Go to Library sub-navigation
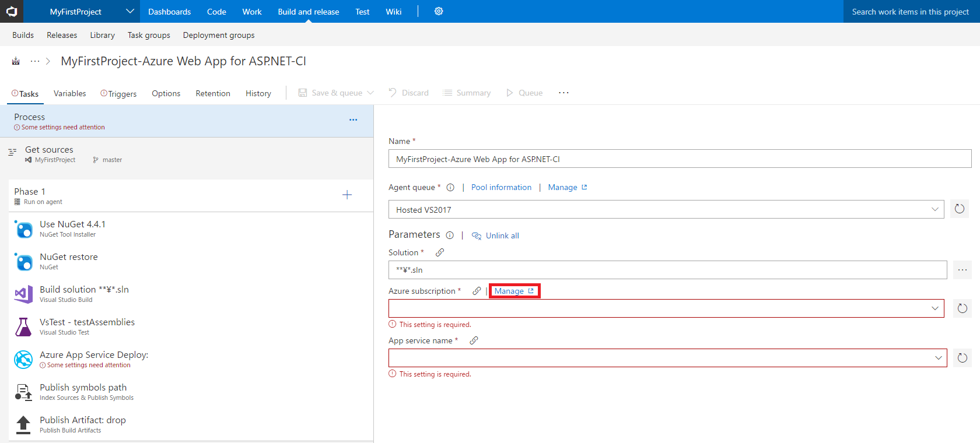 102,35
